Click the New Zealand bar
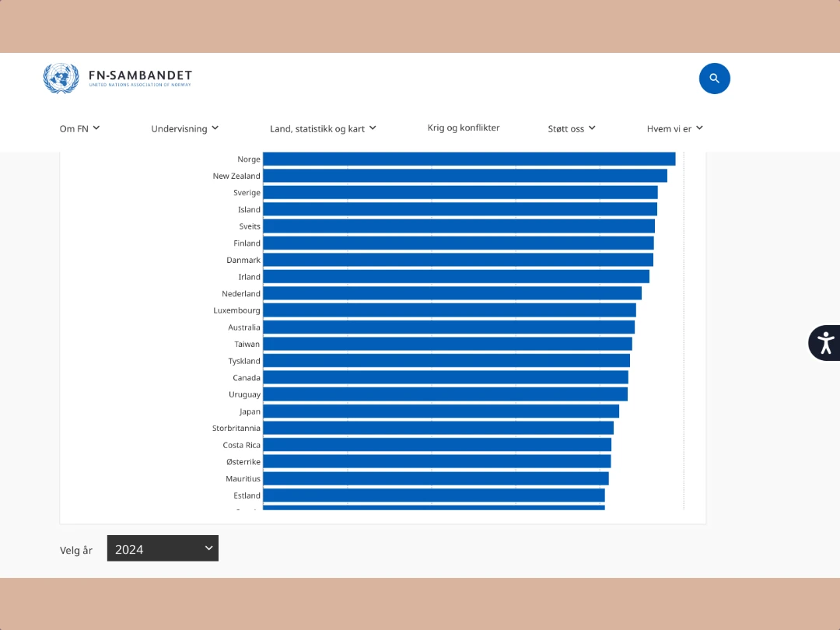Viewport: 840px width, 630px height. (x=465, y=176)
